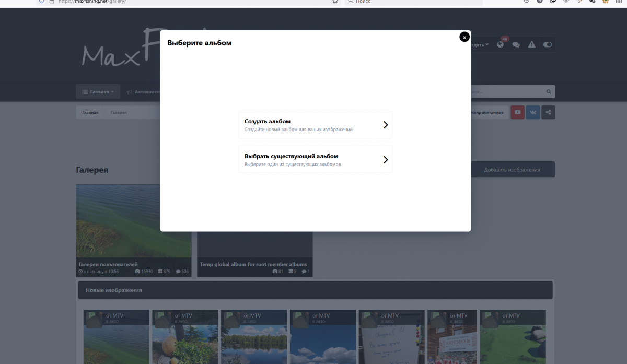Open the globe notifications icon
This screenshot has height=364, width=627.
coord(501,45)
